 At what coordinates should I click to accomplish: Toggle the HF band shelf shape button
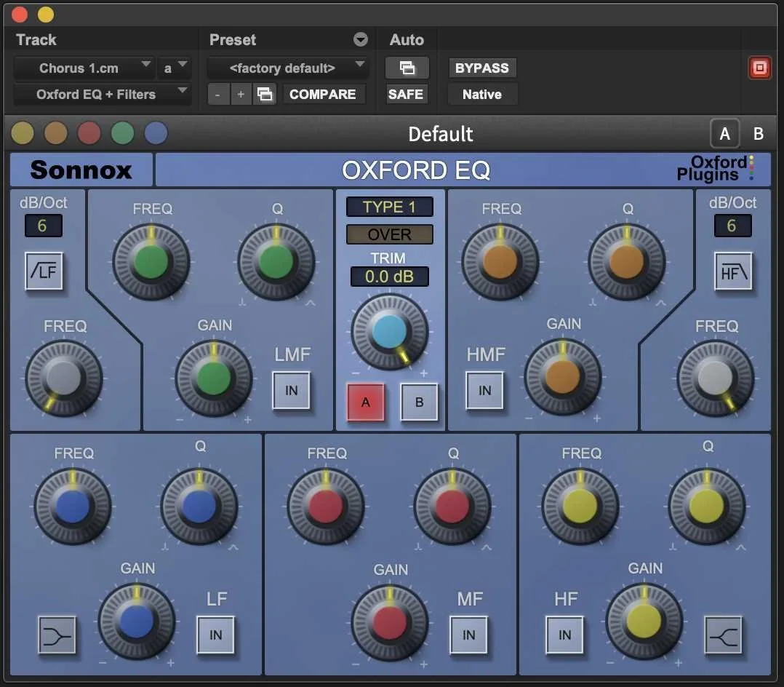click(723, 635)
